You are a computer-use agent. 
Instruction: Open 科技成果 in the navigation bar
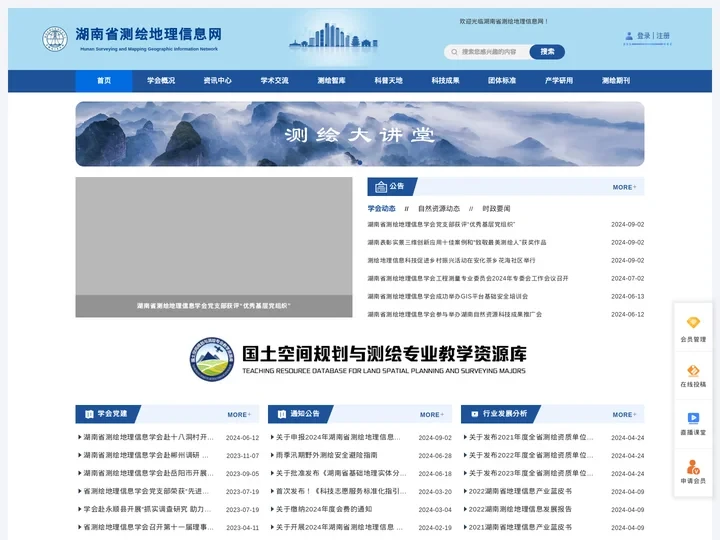pos(445,81)
